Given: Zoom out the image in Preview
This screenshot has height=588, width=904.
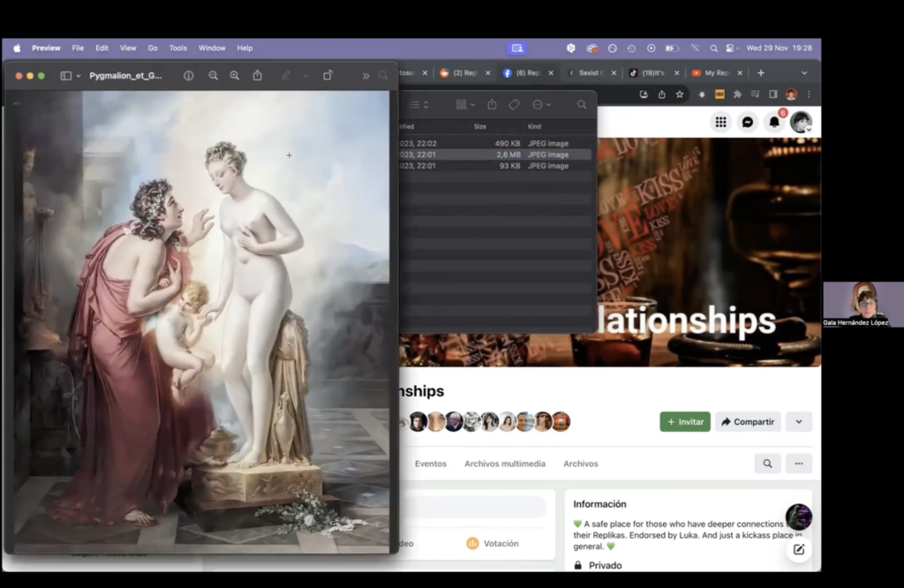Looking at the screenshot, I should (214, 76).
